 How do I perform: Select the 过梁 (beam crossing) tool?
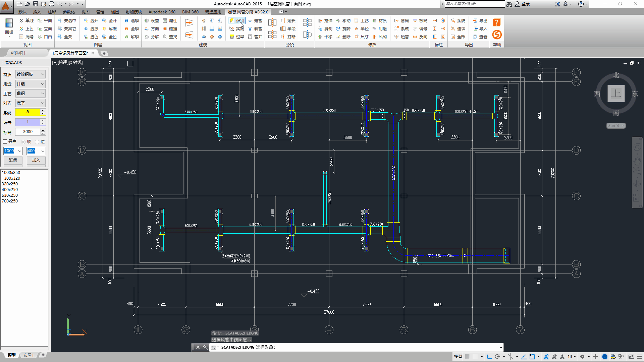[237, 37]
